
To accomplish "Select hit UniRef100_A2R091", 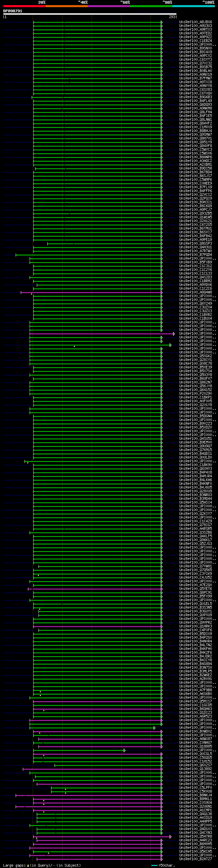I will click(196, 679).
